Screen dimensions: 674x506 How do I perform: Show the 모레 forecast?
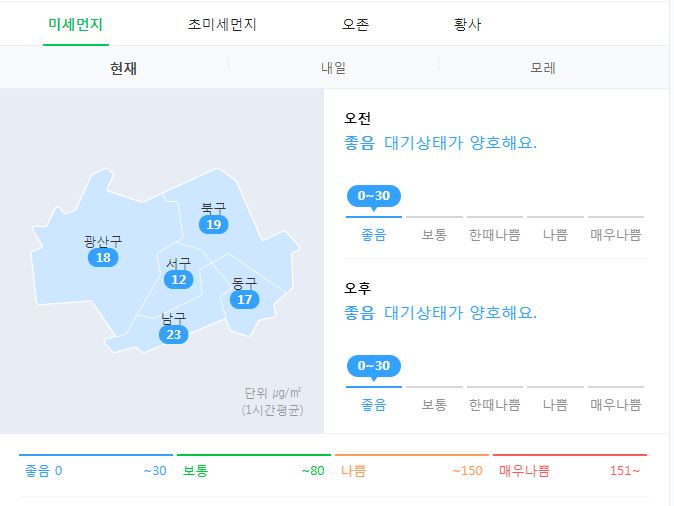click(543, 68)
